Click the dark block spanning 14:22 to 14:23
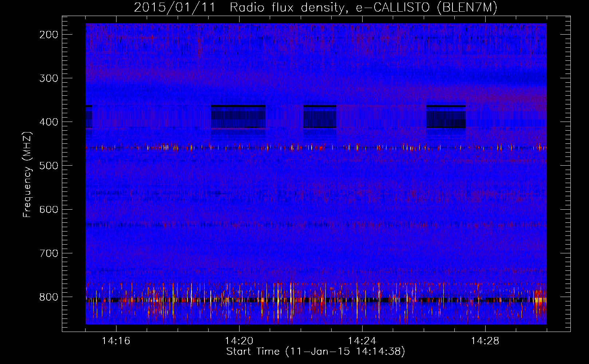The width and height of the screenshot is (589, 364). pyautogui.click(x=320, y=116)
